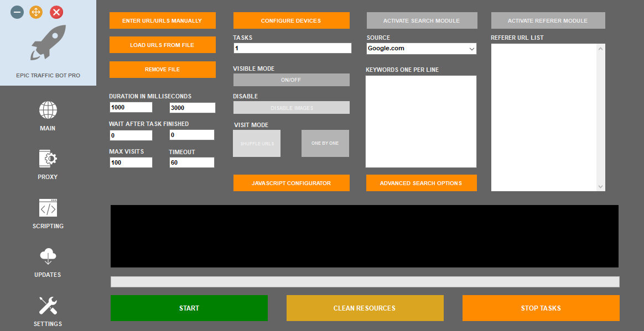This screenshot has width=644, height=331.
Task: Run CLEAN RESOURCES
Action: tap(365, 308)
